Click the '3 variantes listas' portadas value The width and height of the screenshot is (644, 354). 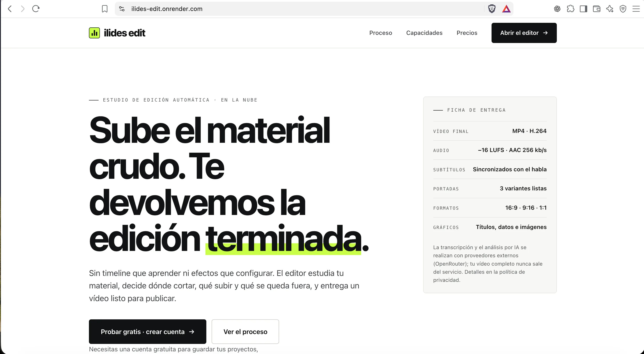coord(523,188)
